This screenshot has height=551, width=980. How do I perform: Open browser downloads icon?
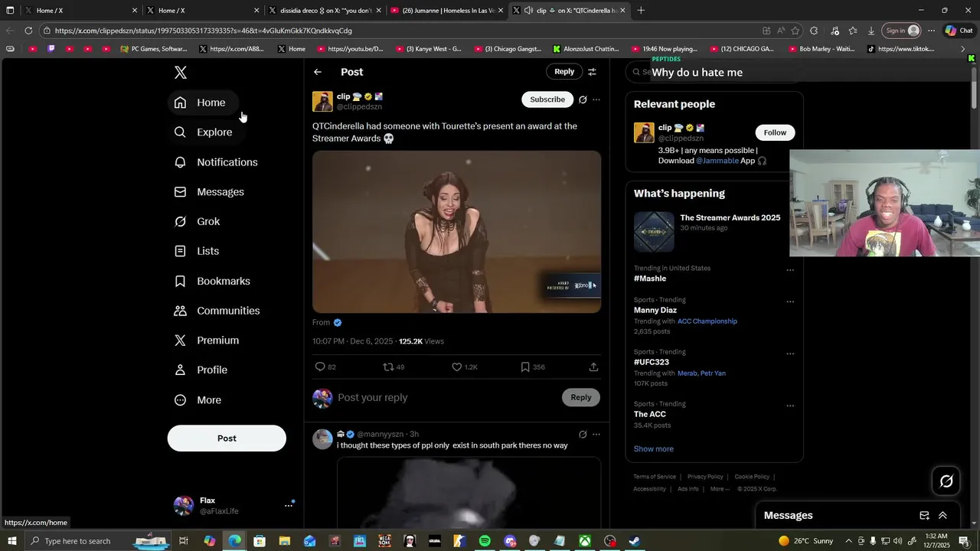tap(871, 31)
